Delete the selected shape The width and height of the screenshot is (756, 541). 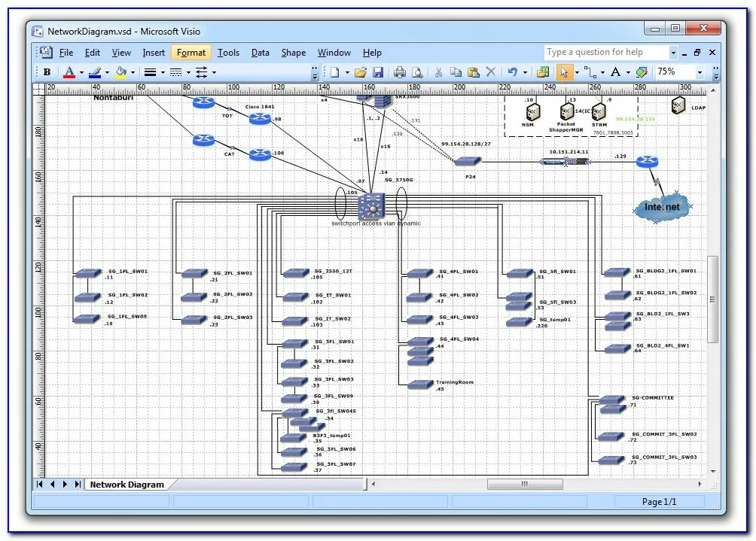(491, 71)
